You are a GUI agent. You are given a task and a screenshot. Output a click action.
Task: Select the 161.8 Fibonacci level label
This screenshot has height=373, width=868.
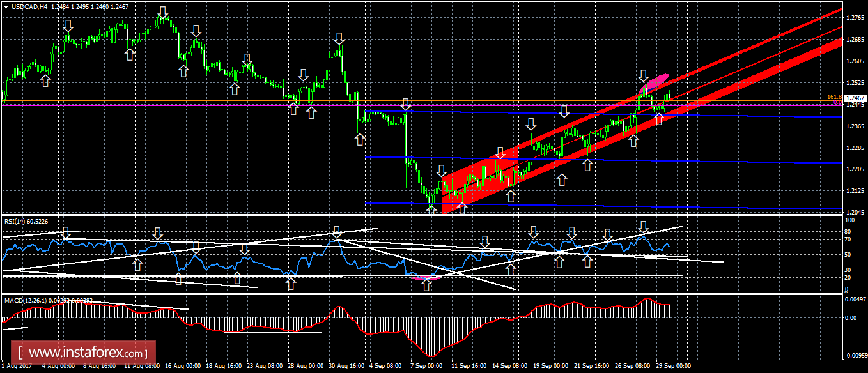pyautogui.click(x=833, y=97)
